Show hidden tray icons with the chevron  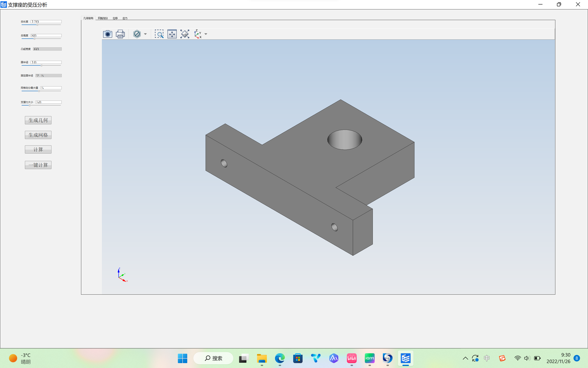465,358
